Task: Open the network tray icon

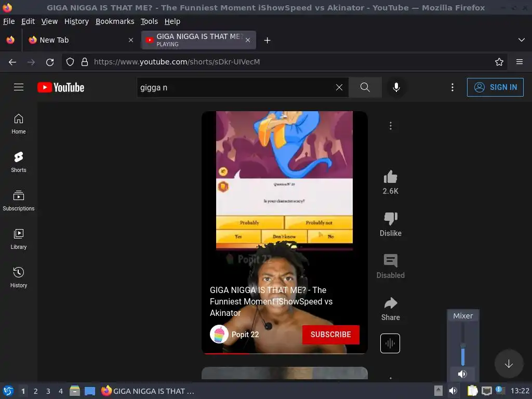Action: [x=486, y=391]
